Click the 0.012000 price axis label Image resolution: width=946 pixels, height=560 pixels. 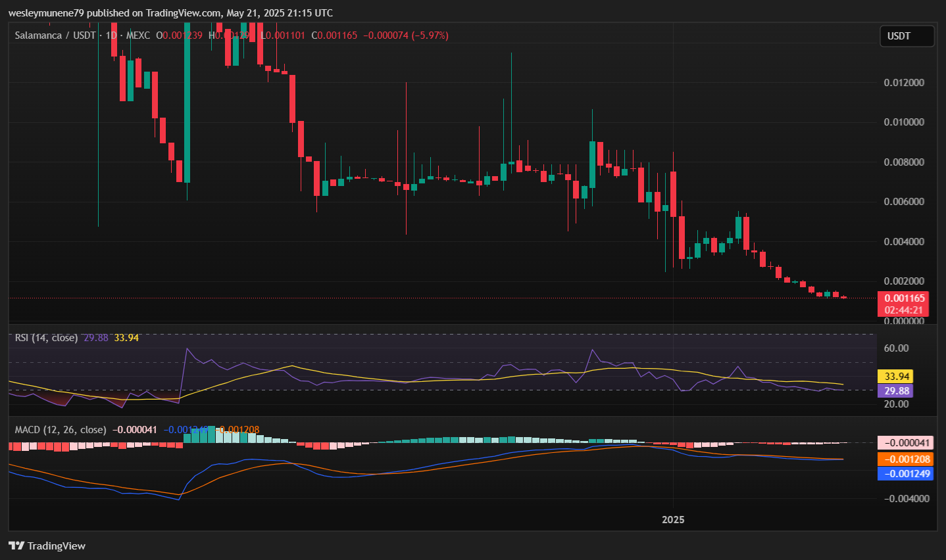click(904, 83)
